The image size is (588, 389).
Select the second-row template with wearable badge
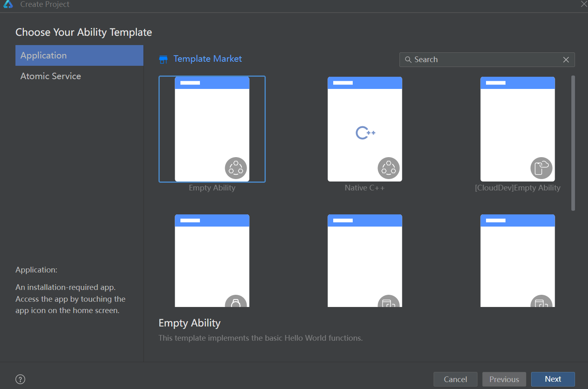[212, 261]
